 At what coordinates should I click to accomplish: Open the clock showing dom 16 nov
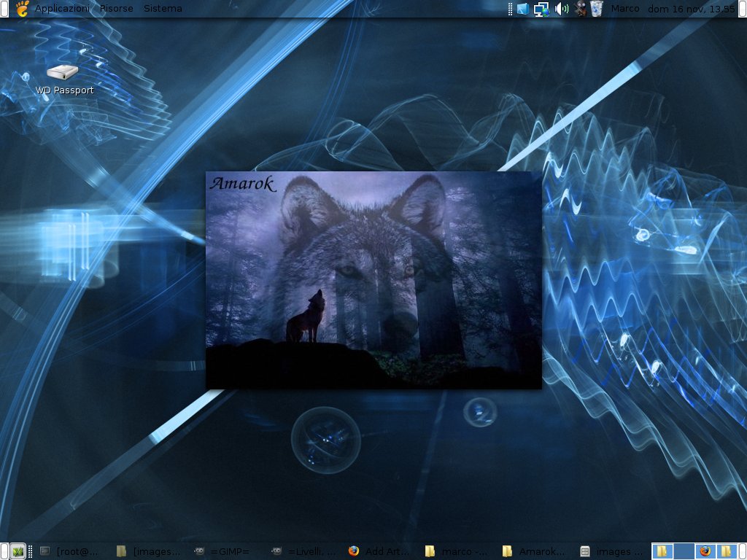click(692, 9)
